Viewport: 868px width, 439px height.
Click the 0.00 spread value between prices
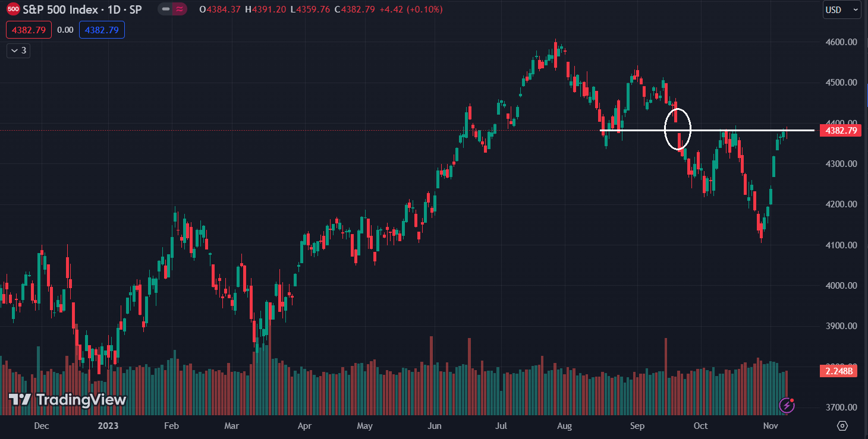click(x=65, y=30)
